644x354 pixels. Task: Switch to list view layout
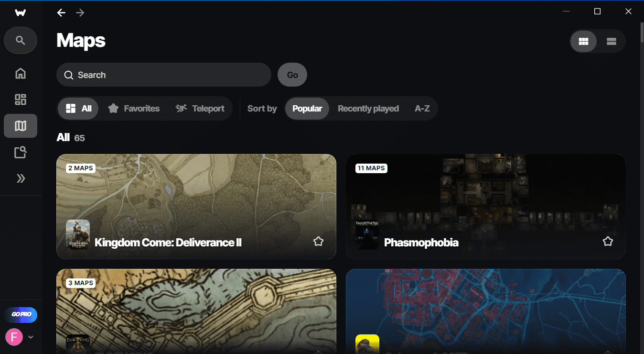(611, 42)
